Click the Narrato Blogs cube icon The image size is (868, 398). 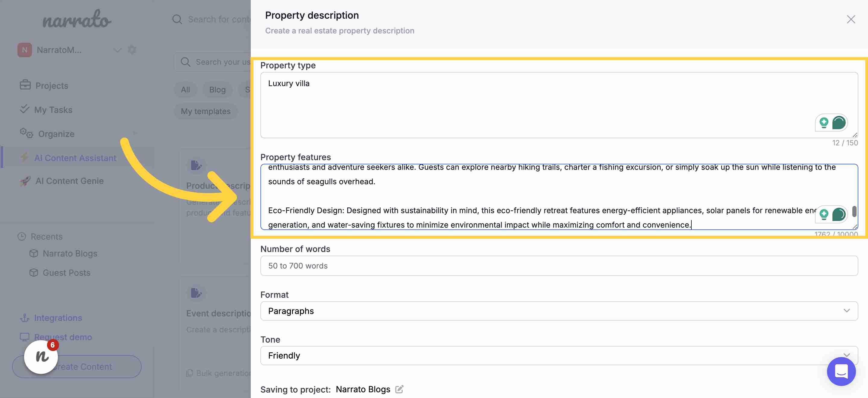pos(34,253)
